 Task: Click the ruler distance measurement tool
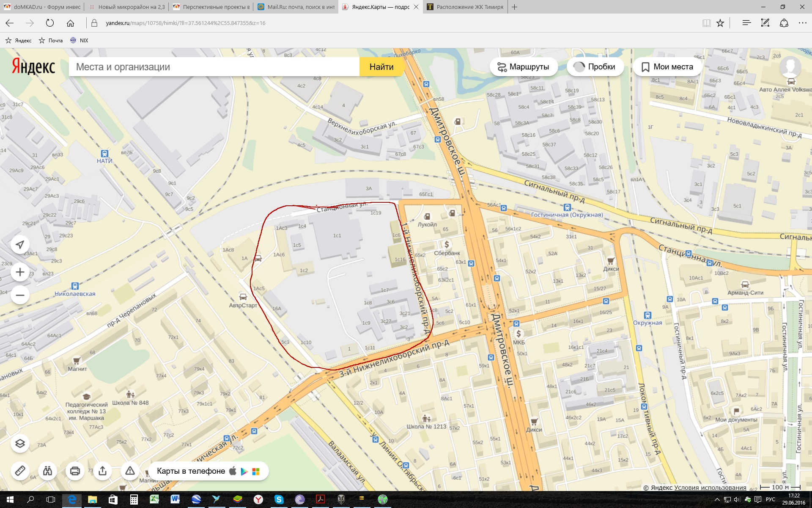click(x=20, y=470)
